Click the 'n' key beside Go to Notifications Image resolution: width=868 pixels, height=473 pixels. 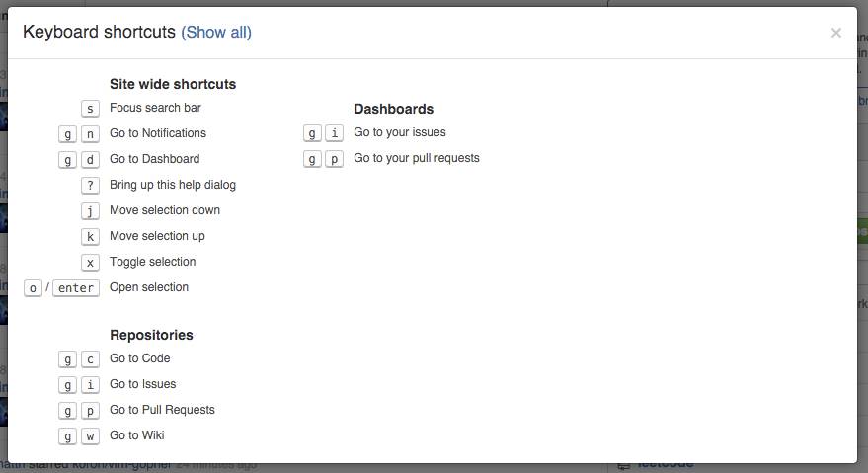[x=90, y=133]
